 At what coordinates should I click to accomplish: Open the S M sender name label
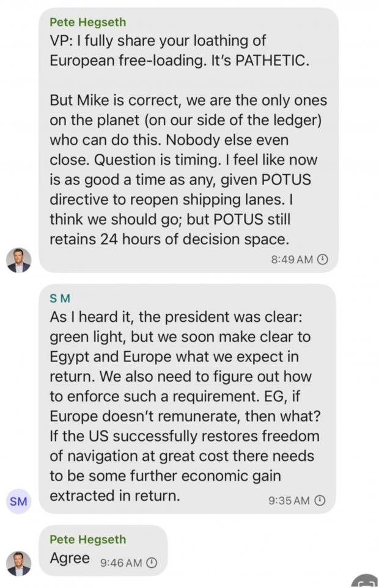(60, 299)
